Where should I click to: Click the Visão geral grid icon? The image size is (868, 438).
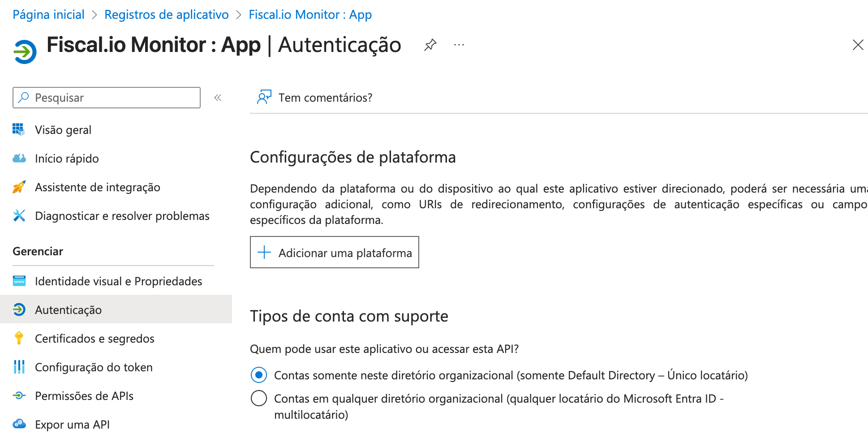click(x=19, y=130)
